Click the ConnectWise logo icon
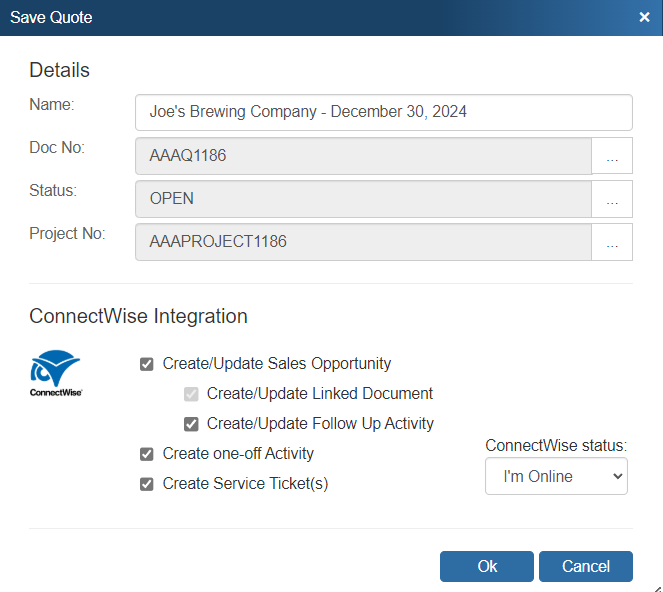Viewport: 663px width, 592px height. click(55, 373)
